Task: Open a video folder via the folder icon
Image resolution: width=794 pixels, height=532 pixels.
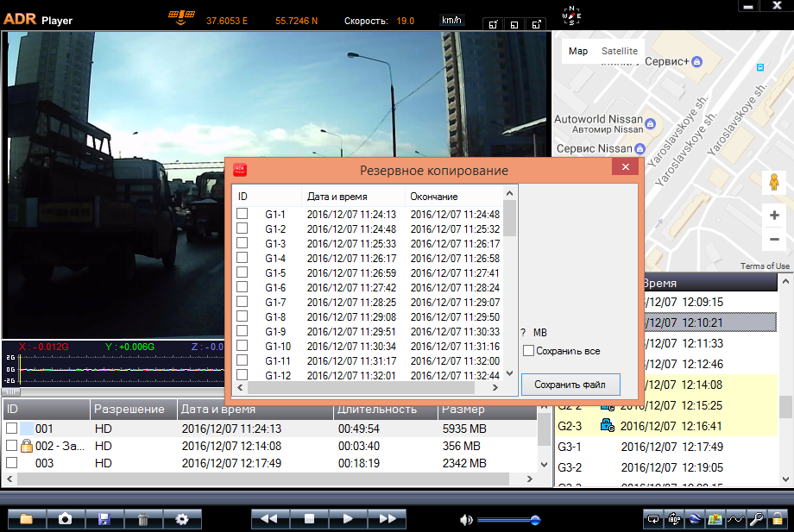Action: (x=27, y=519)
